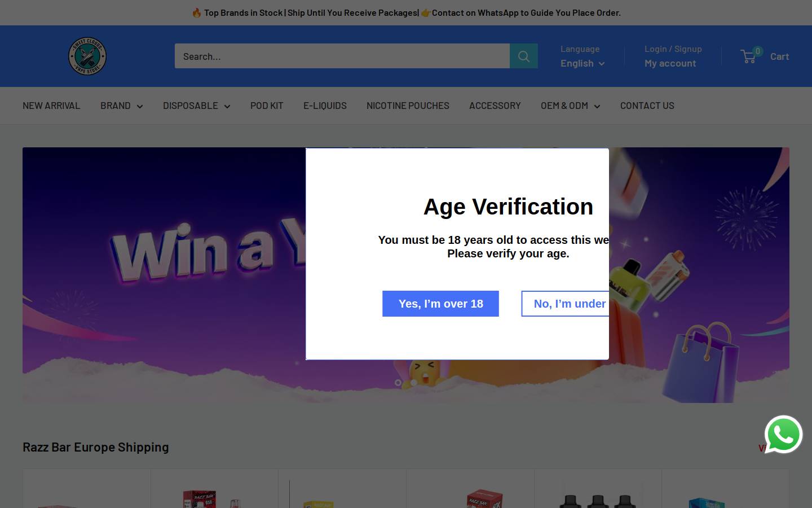Click the magnifier search button

click(x=523, y=56)
